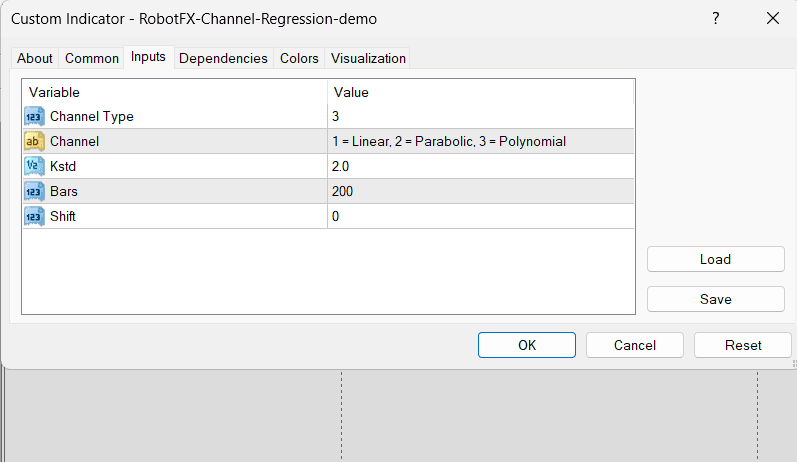797x462 pixels.
Task: Switch to the Colors tab
Action: point(299,58)
